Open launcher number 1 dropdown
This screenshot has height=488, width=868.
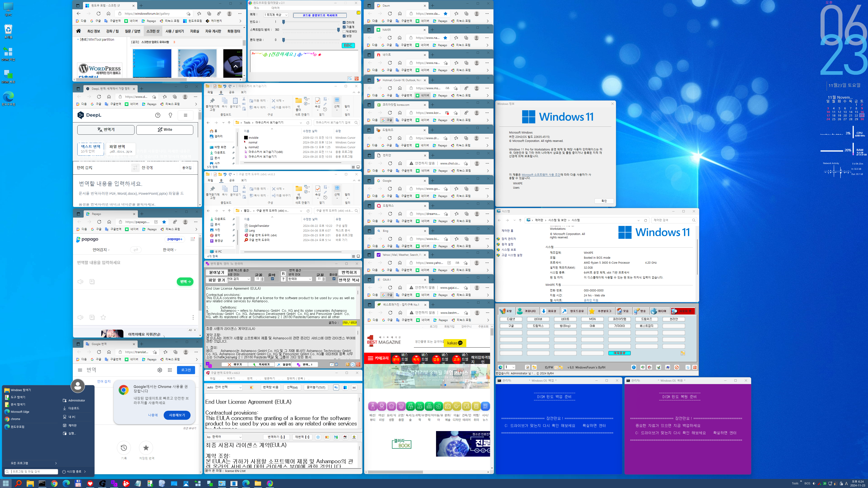coord(510,367)
